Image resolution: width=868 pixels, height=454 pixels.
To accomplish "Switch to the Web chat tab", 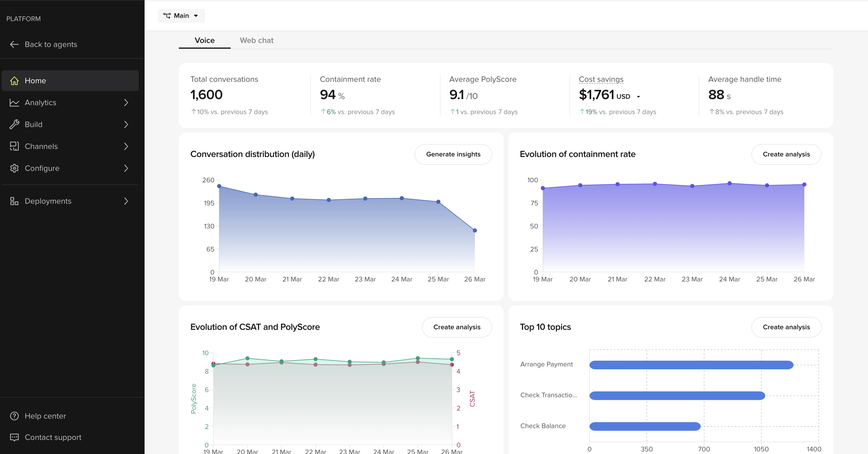I will [x=256, y=40].
